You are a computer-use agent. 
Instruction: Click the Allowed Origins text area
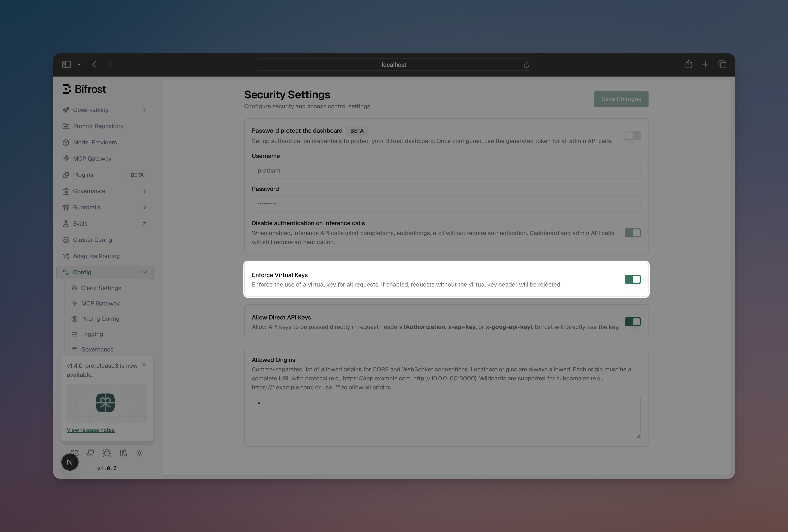[x=446, y=417]
